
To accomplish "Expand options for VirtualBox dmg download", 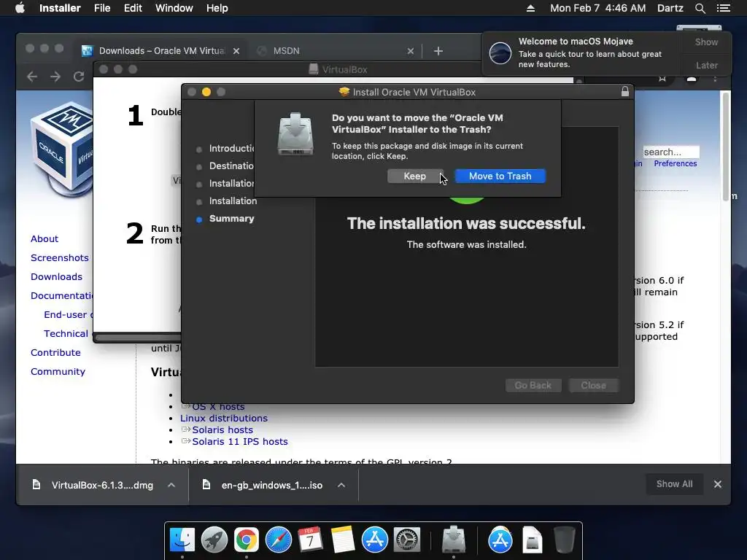I will coord(171,485).
